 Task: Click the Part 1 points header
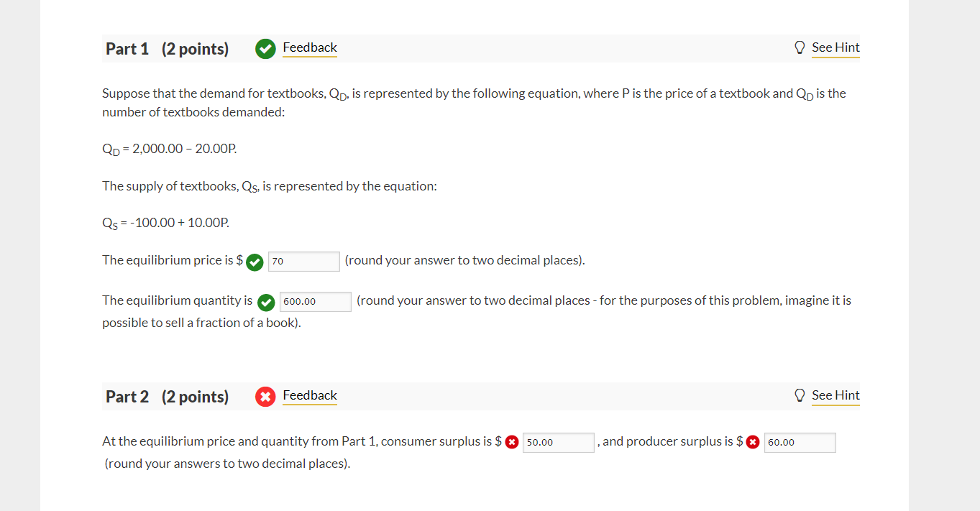(x=167, y=48)
